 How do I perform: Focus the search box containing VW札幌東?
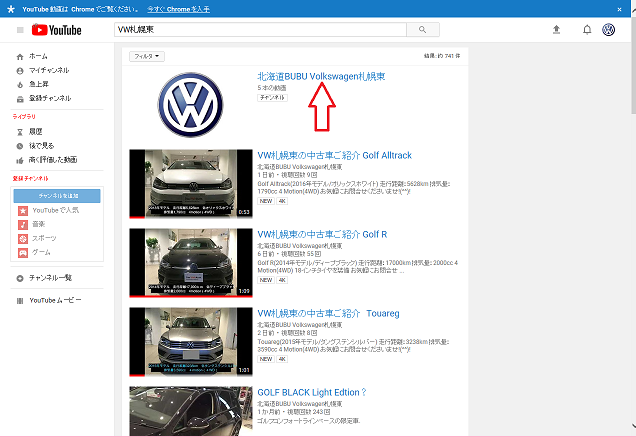pos(260,30)
